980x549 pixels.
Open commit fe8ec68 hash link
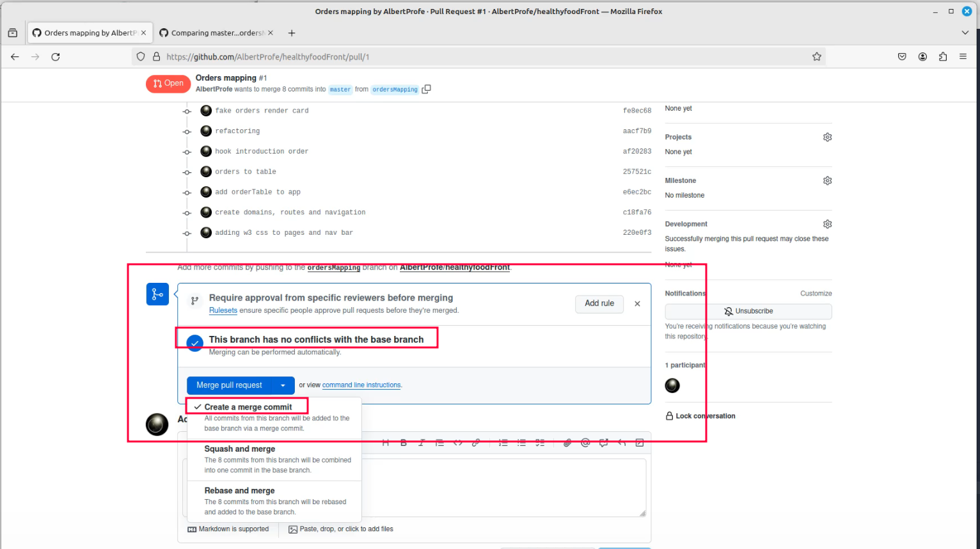pos(637,111)
